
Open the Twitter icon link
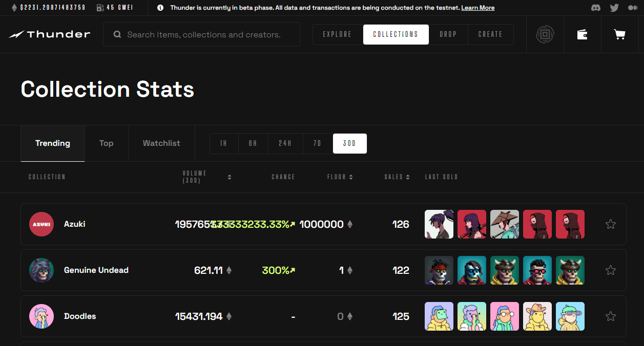pyautogui.click(x=614, y=8)
